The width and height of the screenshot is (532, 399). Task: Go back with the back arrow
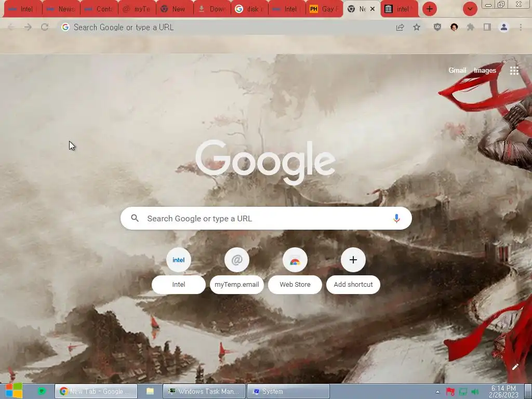coord(11,27)
